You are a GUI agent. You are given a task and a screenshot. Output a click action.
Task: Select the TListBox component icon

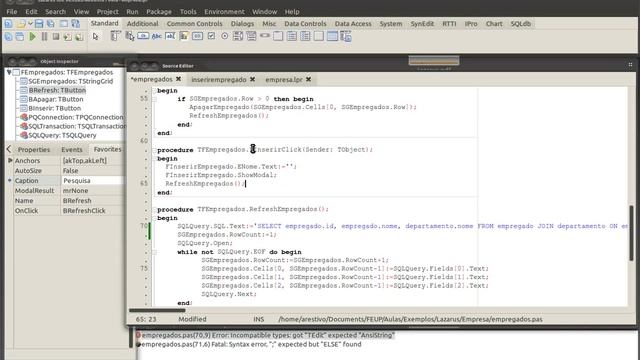pyautogui.click(x=238, y=36)
